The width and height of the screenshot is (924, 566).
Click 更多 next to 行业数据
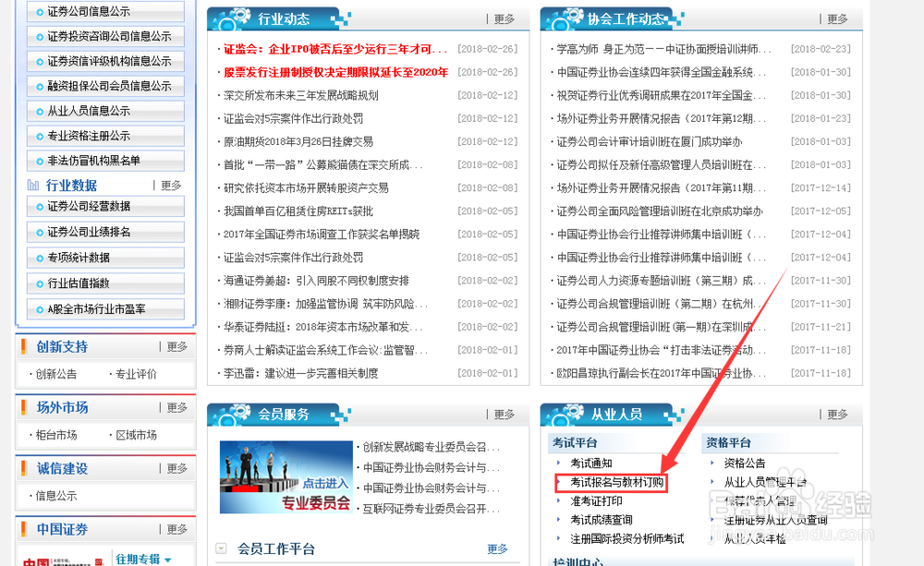(x=171, y=186)
